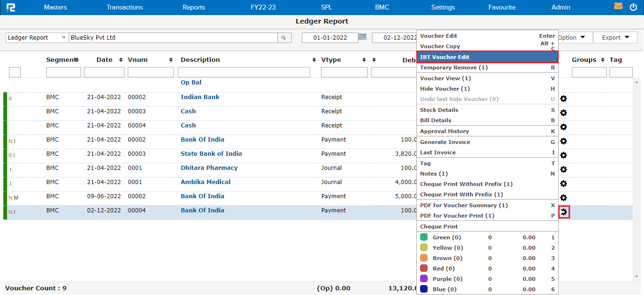Viewport: 644px width, 295px height.
Task: Click the search magnifier next to ledger name
Action: point(284,38)
